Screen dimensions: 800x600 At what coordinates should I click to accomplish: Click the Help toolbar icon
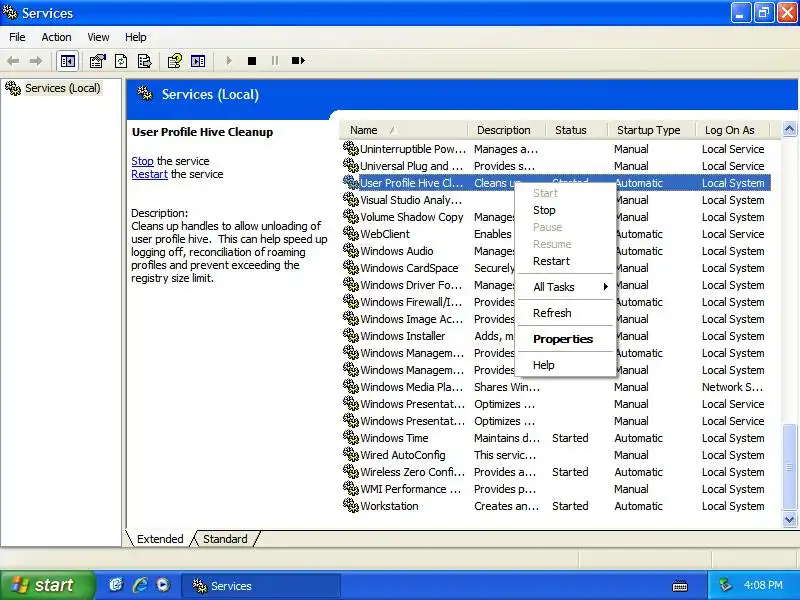pyautogui.click(x=174, y=61)
